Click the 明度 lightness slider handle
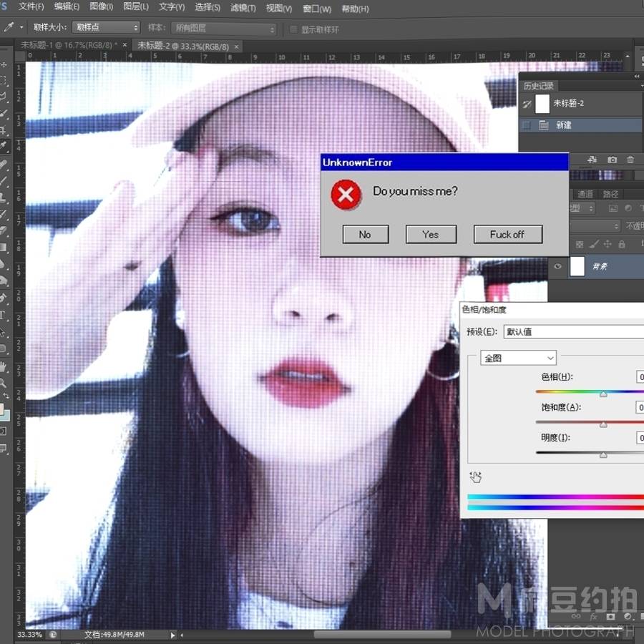 [x=603, y=454]
